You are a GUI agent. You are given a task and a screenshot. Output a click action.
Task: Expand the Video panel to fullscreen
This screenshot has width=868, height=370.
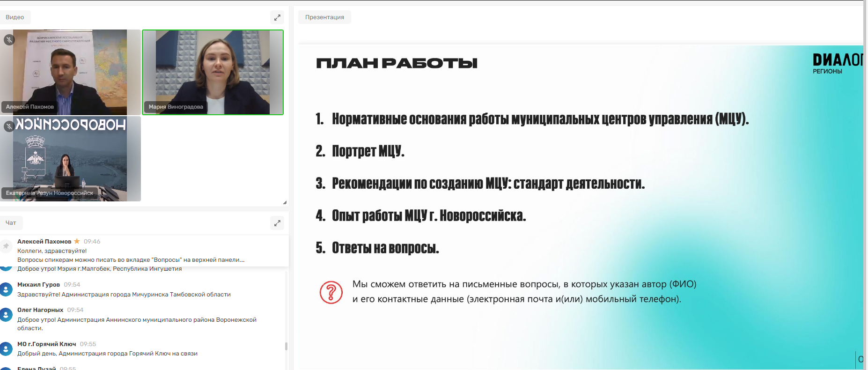277,17
